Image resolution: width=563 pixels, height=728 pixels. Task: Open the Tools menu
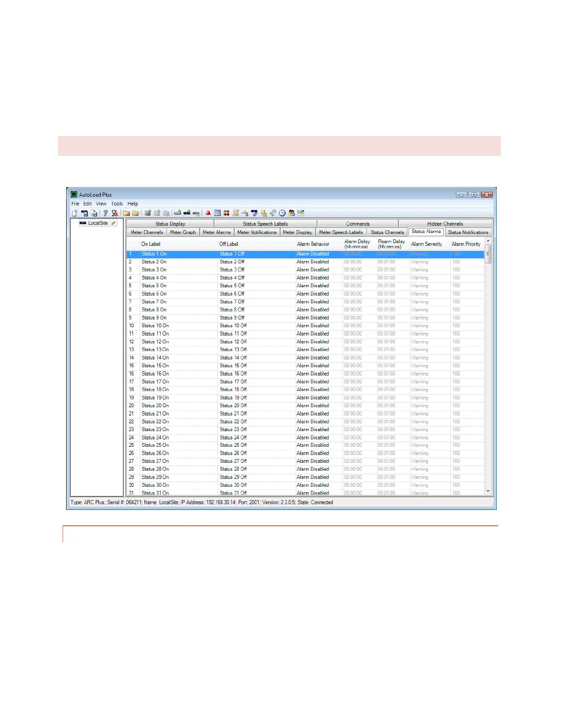(x=117, y=204)
